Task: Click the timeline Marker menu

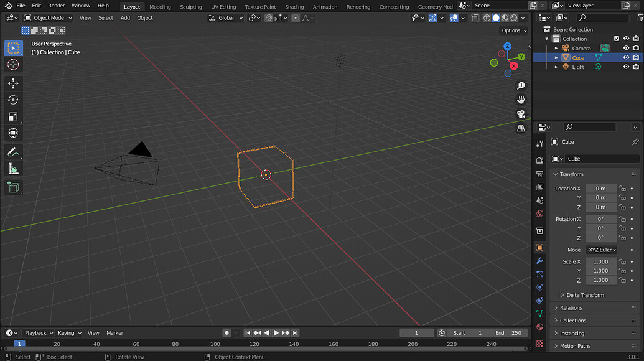Action: coord(114,333)
